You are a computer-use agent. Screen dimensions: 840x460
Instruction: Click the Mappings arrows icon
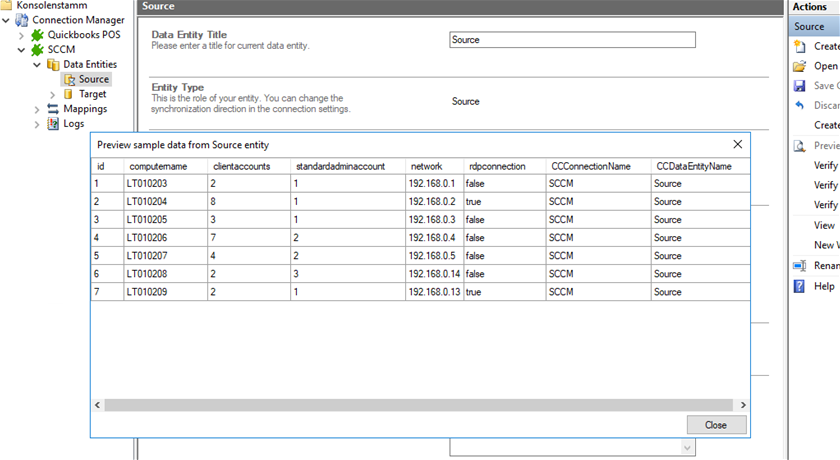[x=53, y=109]
